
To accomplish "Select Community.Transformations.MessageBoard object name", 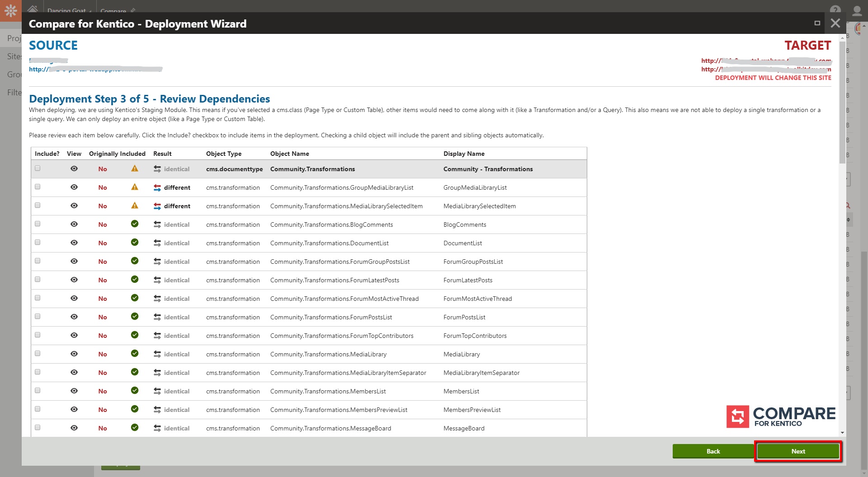I will [x=330, y=428].
